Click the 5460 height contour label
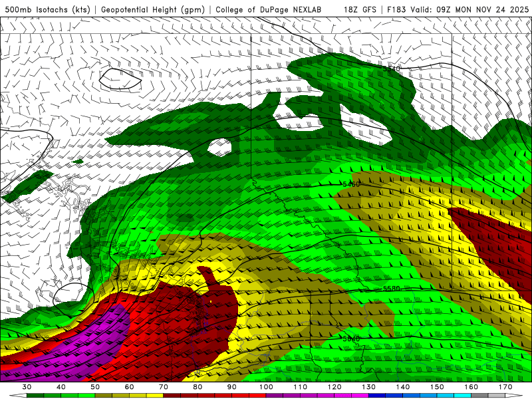 coord(351,184)
